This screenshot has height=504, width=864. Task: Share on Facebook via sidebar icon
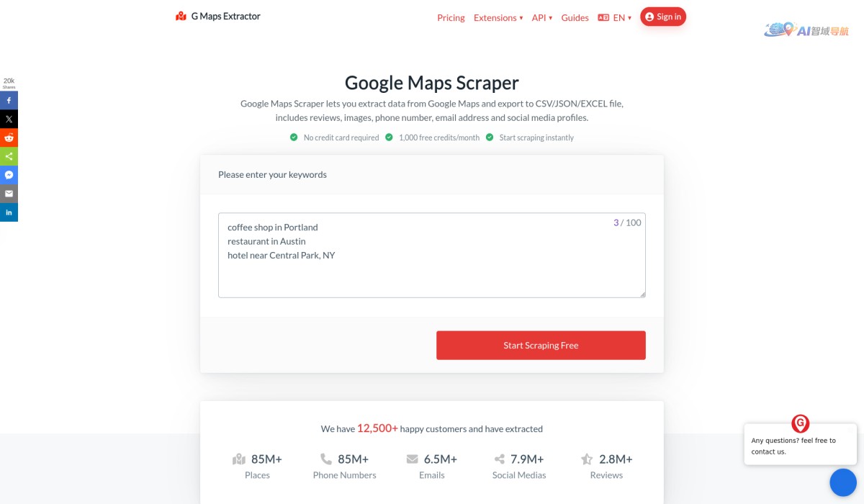tap(9, 100)
